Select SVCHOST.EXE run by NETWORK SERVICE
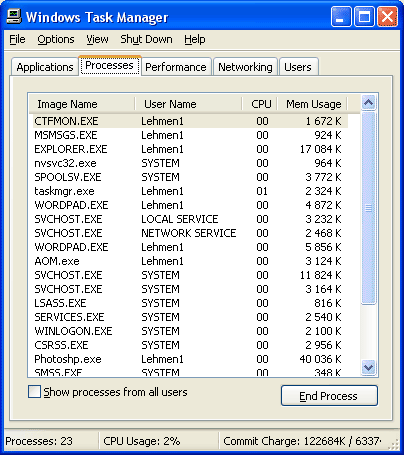The width and height of the screenshot is (404, 455). tap(190, 233)
